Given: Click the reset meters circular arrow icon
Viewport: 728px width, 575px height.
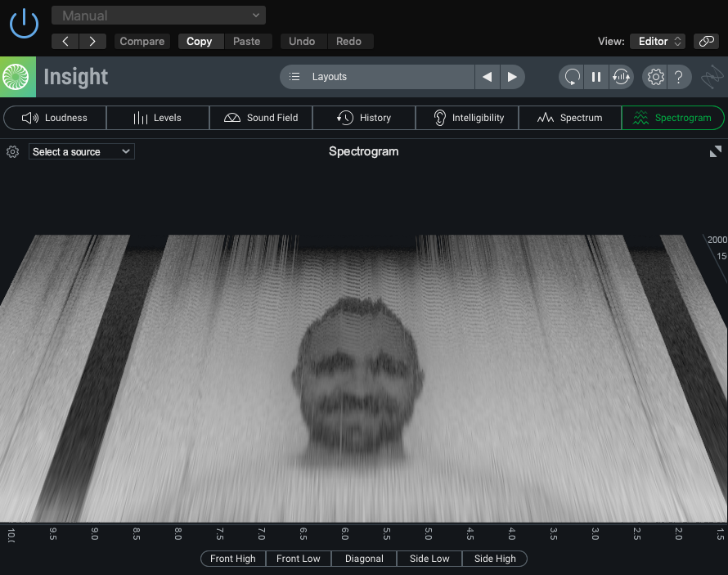Looking at the screenshot, I should [573, 77].
